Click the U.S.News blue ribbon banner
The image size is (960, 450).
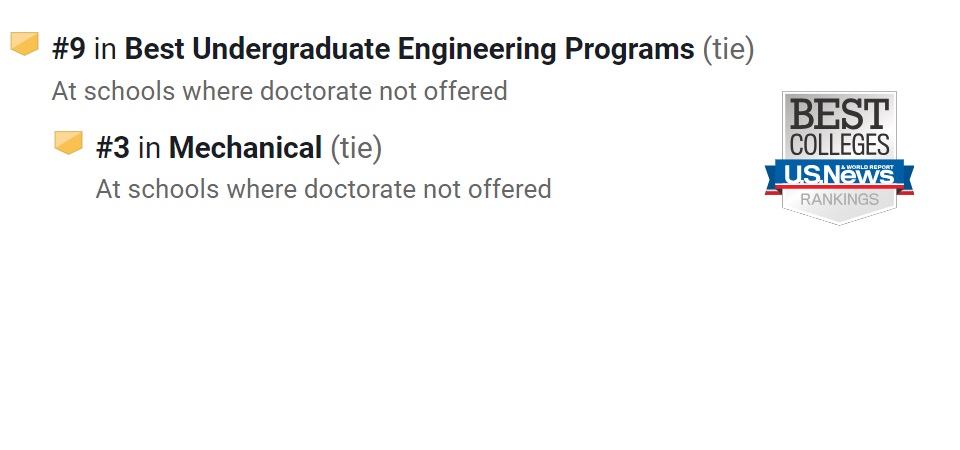[839, 176]
